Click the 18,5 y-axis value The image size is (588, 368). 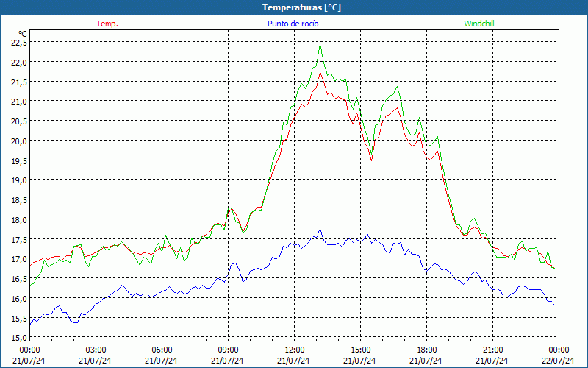tap(19, 200)
